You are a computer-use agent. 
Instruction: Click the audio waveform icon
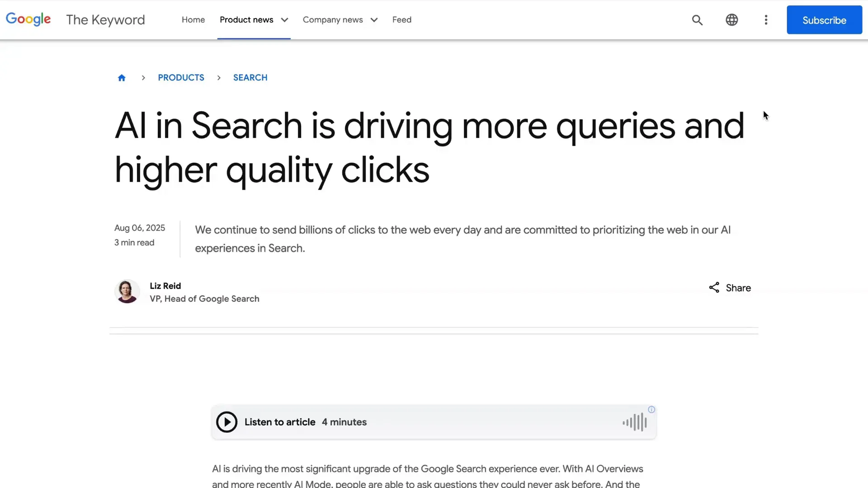(x=635, y=422)
